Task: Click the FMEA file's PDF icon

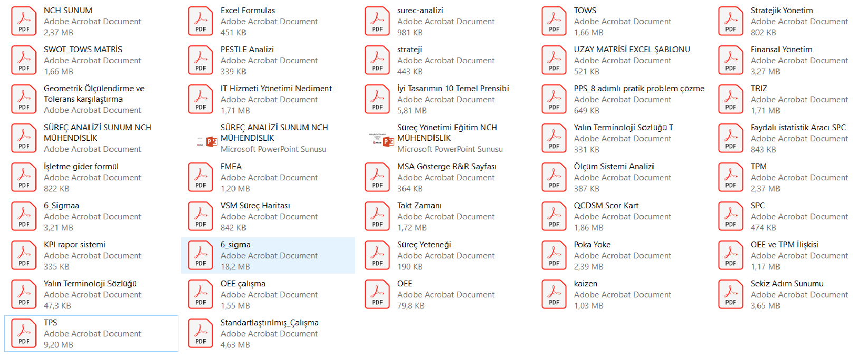Action: 201,178
